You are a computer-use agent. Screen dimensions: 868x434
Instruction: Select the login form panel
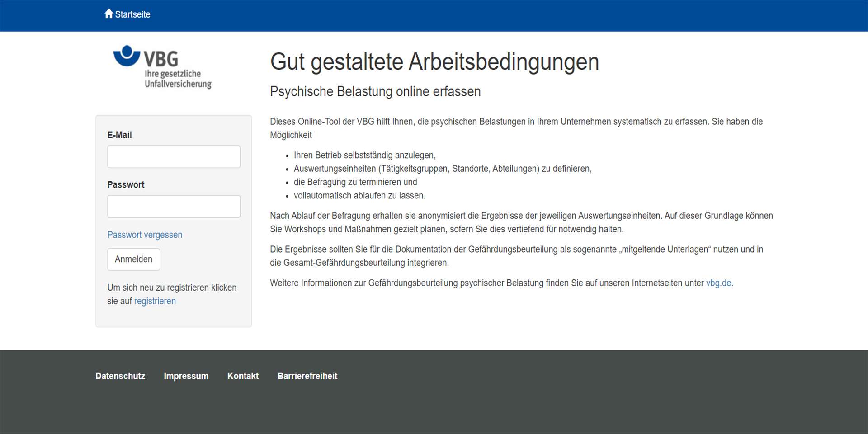click(x=174, y=221)
